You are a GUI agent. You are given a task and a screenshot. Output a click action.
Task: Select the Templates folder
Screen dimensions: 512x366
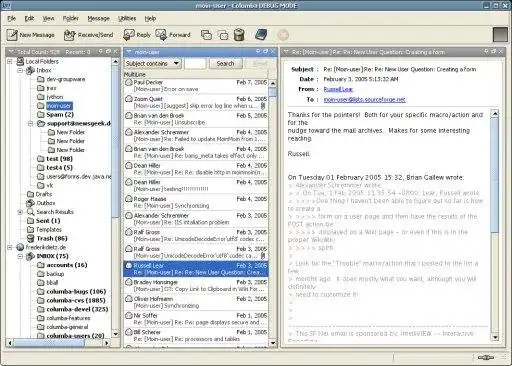tap(49, 230)
